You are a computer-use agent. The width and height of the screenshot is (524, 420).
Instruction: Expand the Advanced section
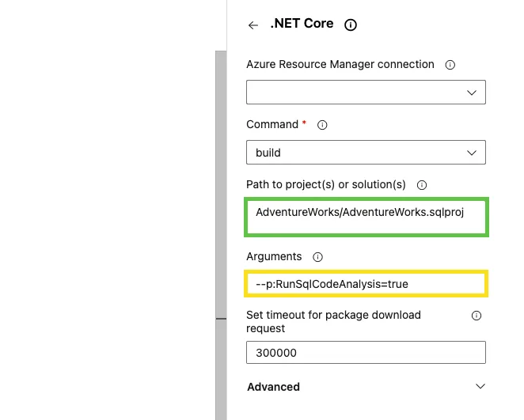(x=366, y=387)
